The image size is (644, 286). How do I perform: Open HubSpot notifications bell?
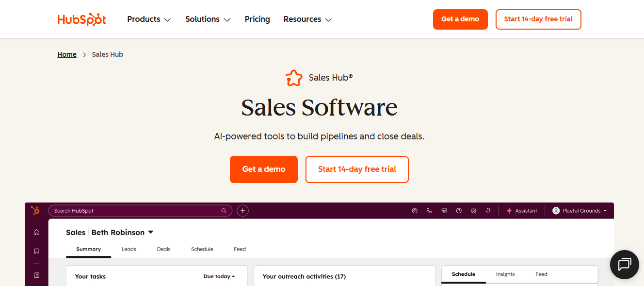coord(488,210)
